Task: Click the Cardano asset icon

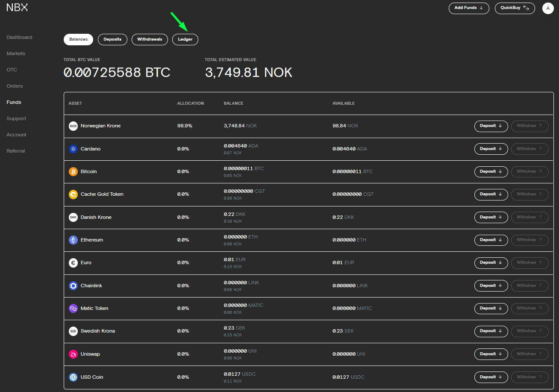Action: click(73, 149)
